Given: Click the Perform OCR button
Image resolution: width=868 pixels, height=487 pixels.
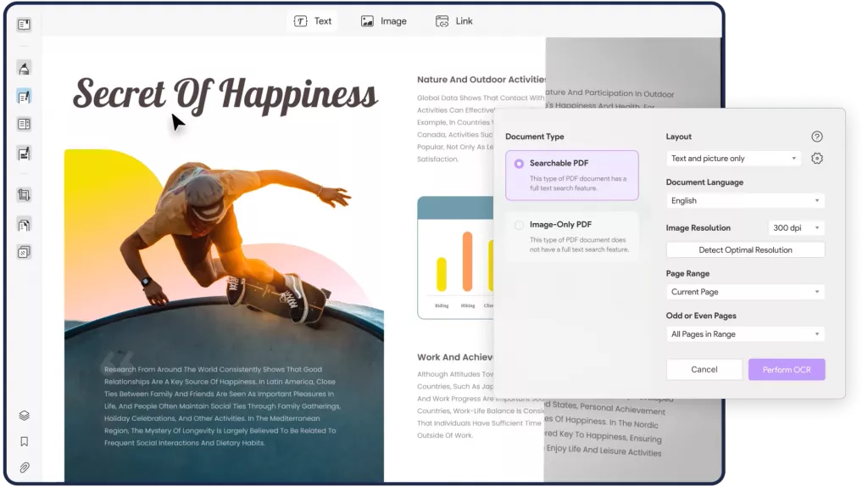Looking at the screenshot, I should 787,370.
